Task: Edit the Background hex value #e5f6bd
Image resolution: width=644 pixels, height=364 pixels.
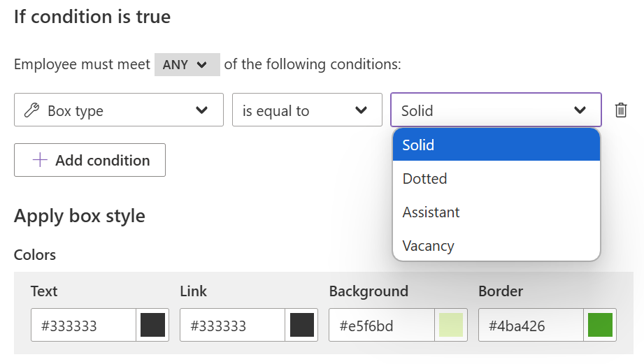Action: click(382, 325)
